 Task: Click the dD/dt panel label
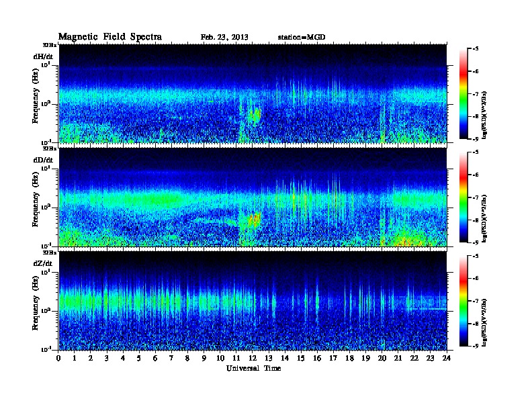tap(43, 160)
